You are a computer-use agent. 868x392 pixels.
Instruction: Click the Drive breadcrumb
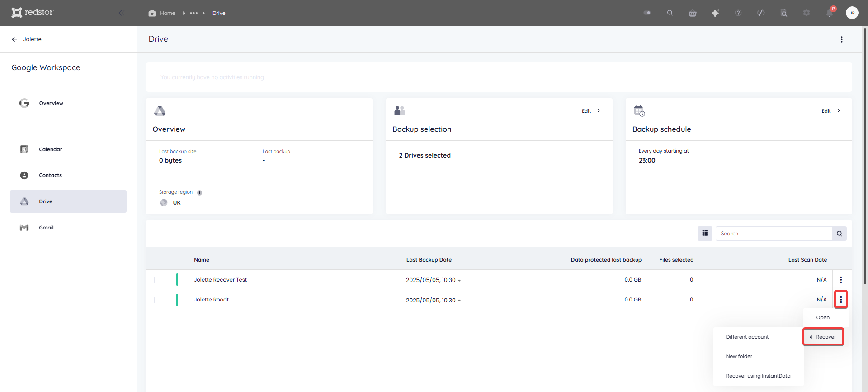[x=219, y=13]
